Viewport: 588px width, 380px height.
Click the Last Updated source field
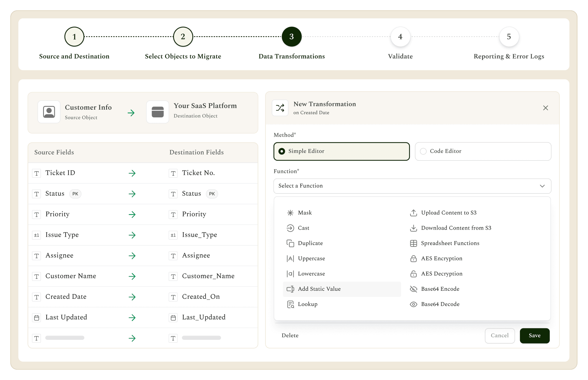pyautogui.click(x=66, y=317)
